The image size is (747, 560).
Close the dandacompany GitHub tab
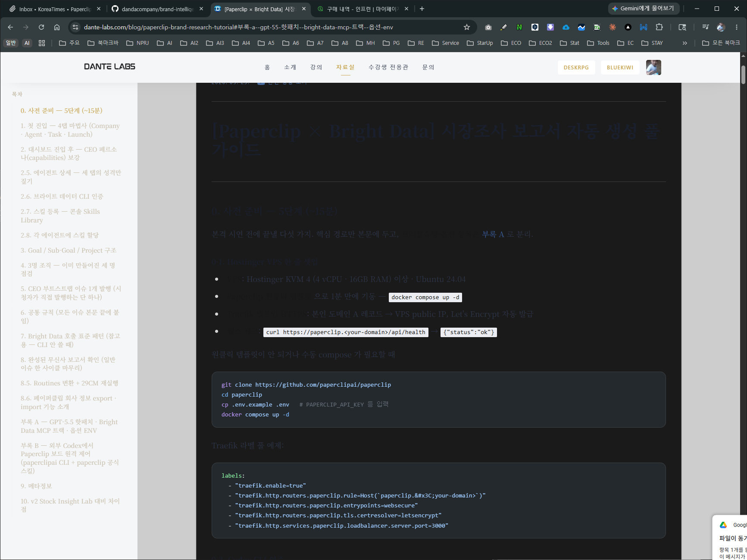(201, 9)
